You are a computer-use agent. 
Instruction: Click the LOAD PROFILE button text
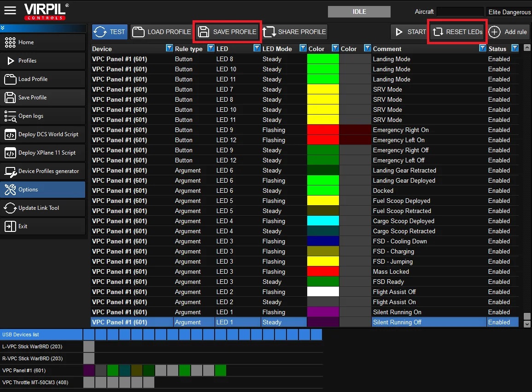pos(169,32)
